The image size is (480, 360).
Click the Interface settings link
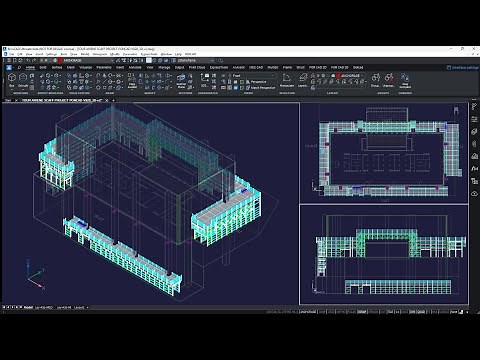click(463, 68)
